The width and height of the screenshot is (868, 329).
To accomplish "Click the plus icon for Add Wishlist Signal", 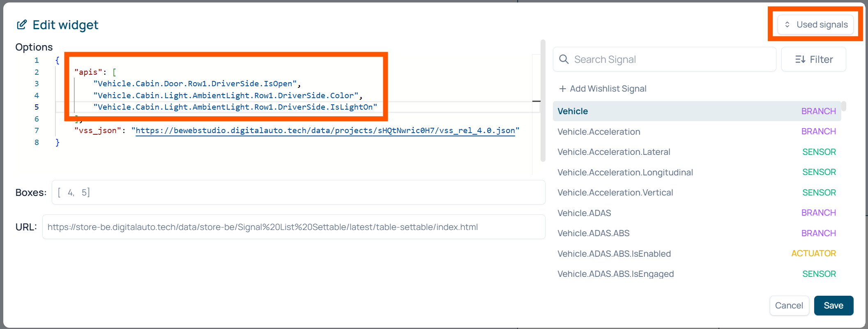I will (562, 89).
